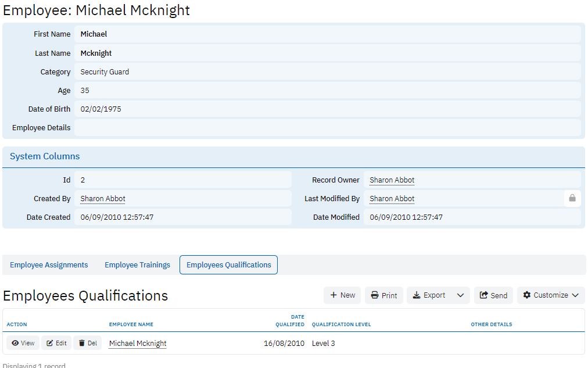Click the Send button with share icon

pyautogui.click(x=493, y=295)
